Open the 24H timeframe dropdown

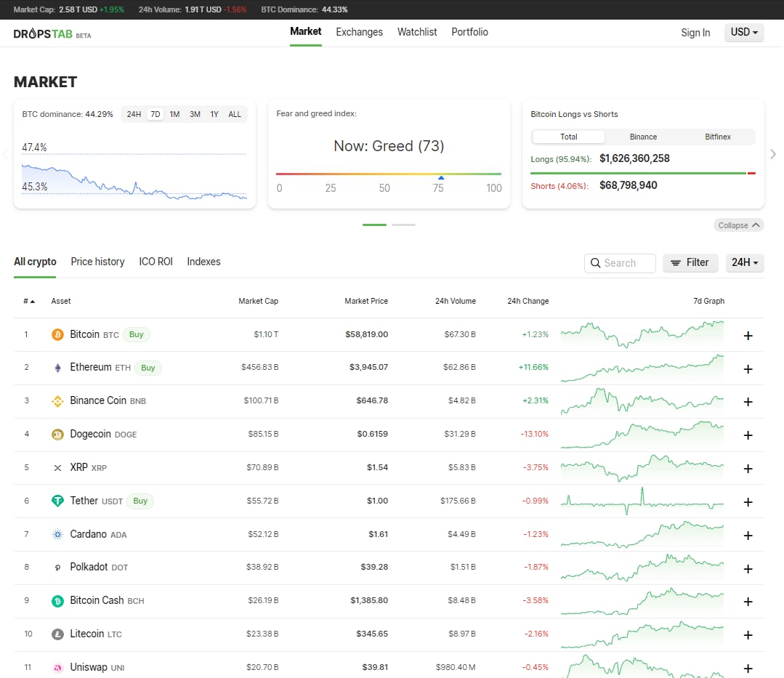745,262
